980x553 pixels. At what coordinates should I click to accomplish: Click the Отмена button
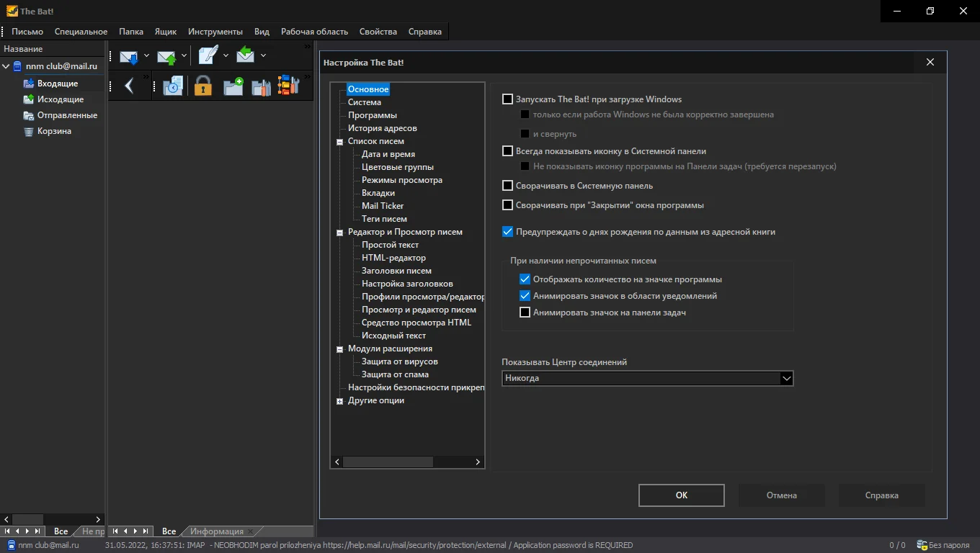tap(782, 495)
